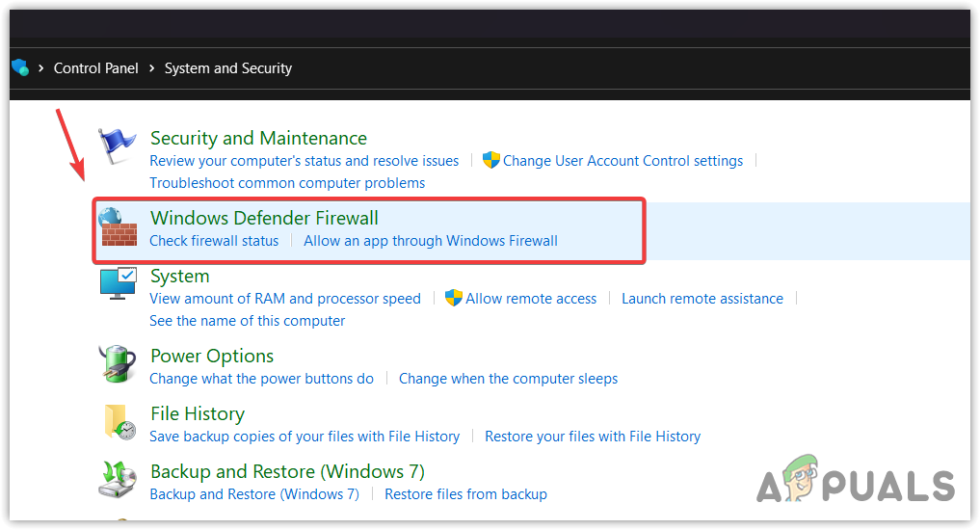Click the Windows Defender Firewall brick wall icon
Viewport: 980px width, 530px height.
(119, 227)
